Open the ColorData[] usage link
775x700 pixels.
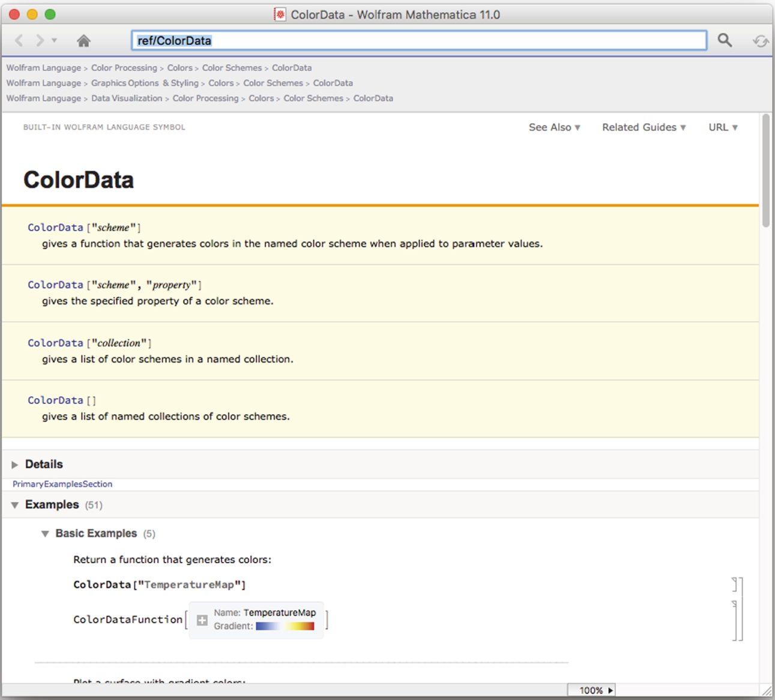55,400
